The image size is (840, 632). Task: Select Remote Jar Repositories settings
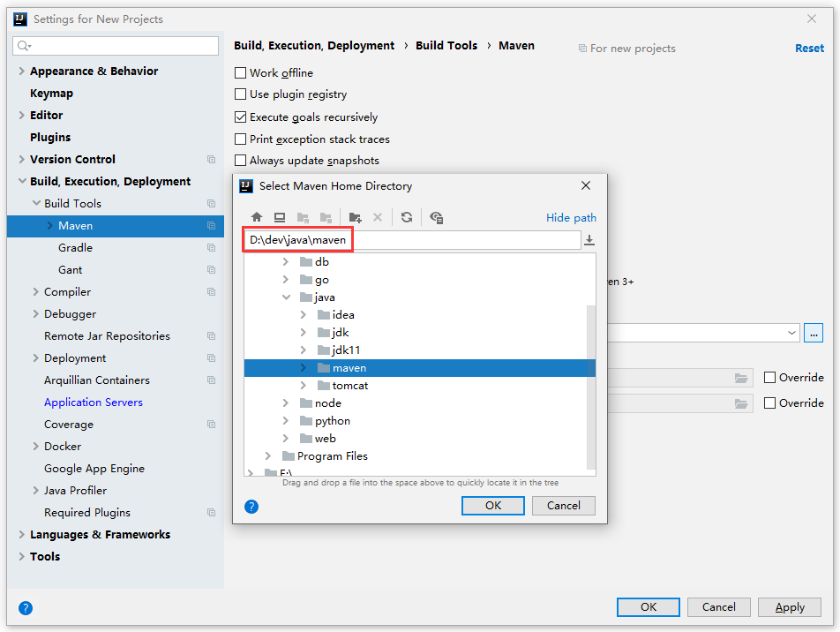click(107, 336)
